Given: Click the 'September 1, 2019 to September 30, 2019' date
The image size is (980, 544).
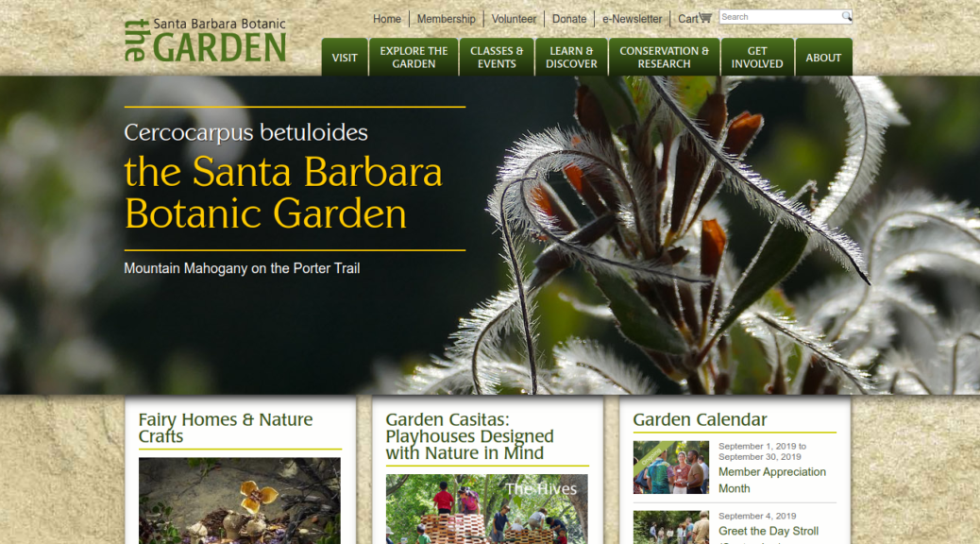Looking at the screenshot, I should [x=763, y=451].
